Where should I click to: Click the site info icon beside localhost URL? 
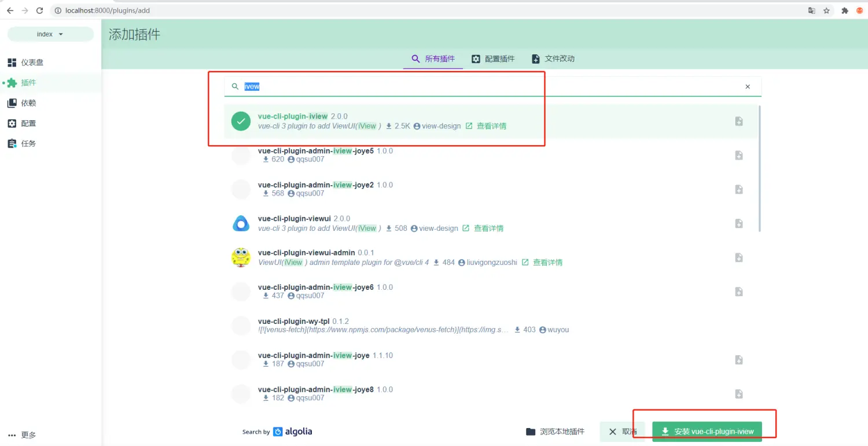tap(57, 10)
